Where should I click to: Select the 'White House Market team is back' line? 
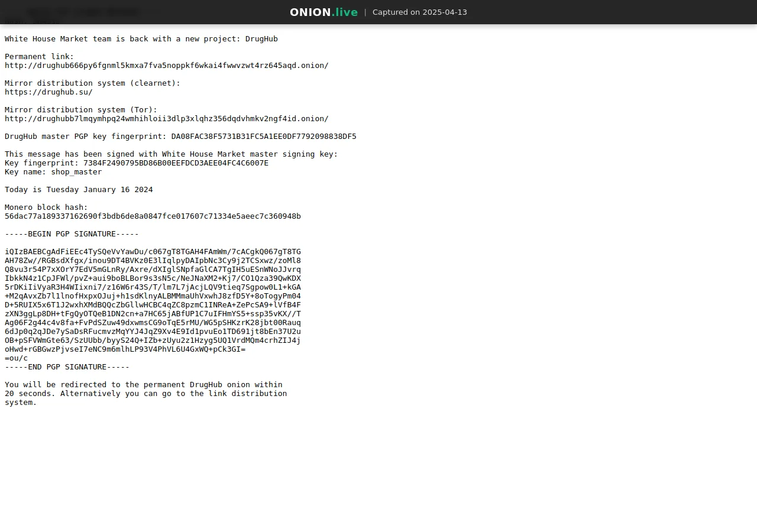click(x=141, y=39)
